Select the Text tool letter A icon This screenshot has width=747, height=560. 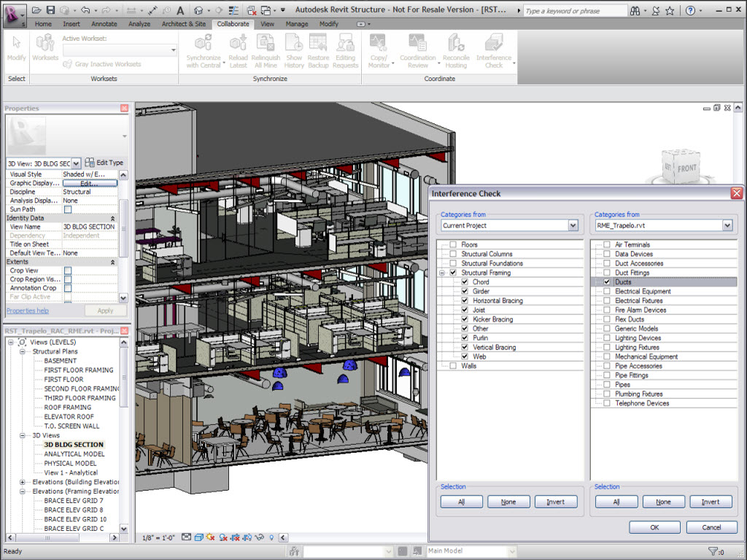(x=180, y=10)
